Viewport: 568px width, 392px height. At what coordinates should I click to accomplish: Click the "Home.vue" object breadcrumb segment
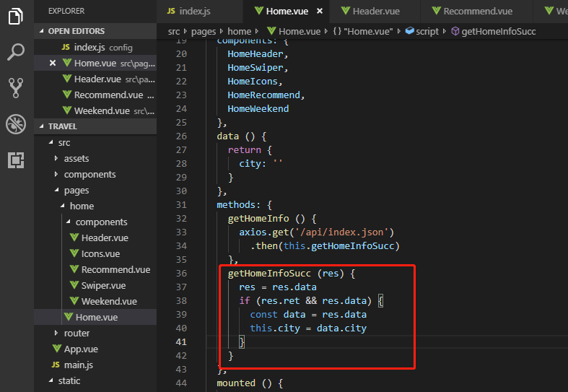click(363, 32)
